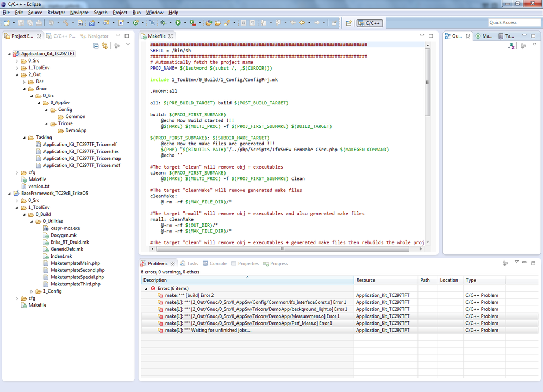Image resolution: width=543 pixels, height=392 pixels.
Task: Collapse the Tasking folder
Action: point(24,138)
